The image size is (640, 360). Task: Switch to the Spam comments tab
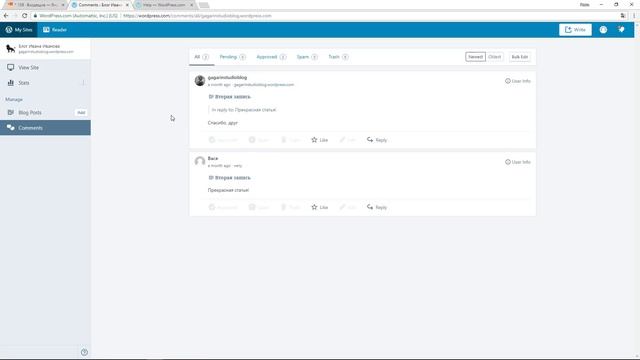[x=307, y=57]
